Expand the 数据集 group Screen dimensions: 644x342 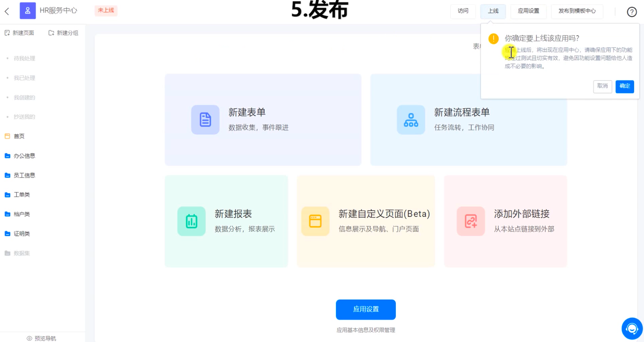pos(22,253)
